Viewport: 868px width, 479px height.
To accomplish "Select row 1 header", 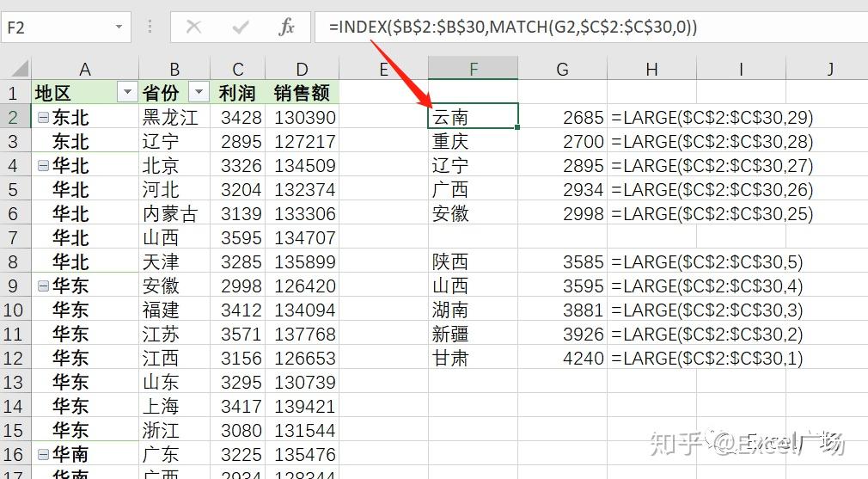I will tap(15, 93).
